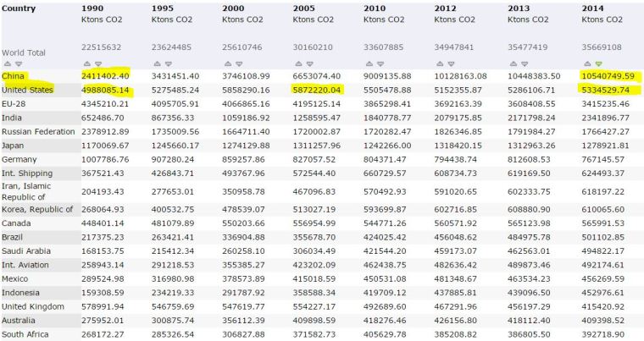
Task: Sort 1995 column descending
Action: point(169,63)
